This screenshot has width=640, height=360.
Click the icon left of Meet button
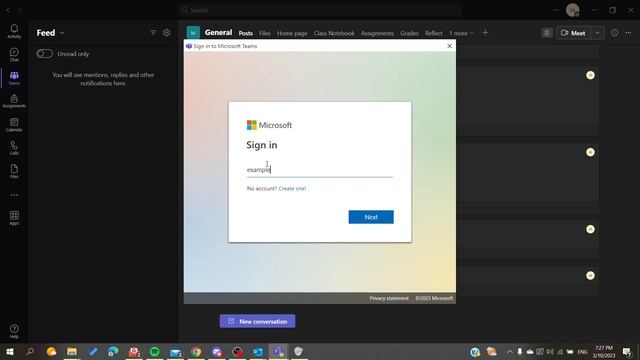coord(547,33)
